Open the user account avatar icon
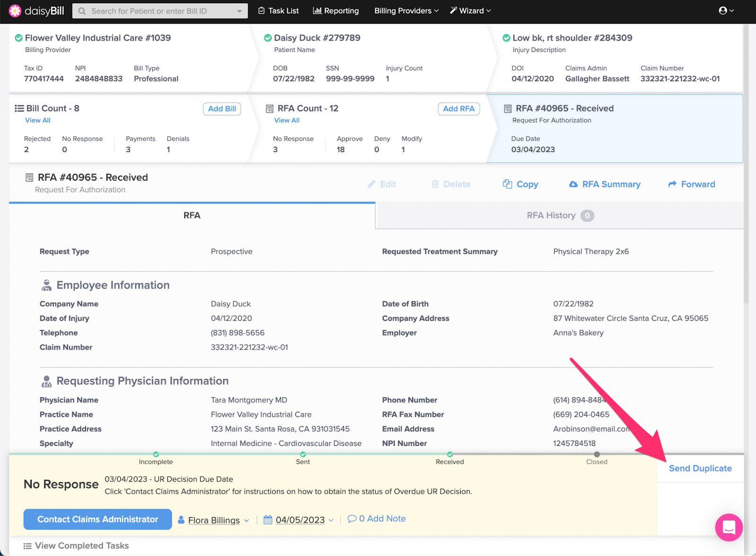The width and height of the screenshot is (756, 556). pos(723,10)
